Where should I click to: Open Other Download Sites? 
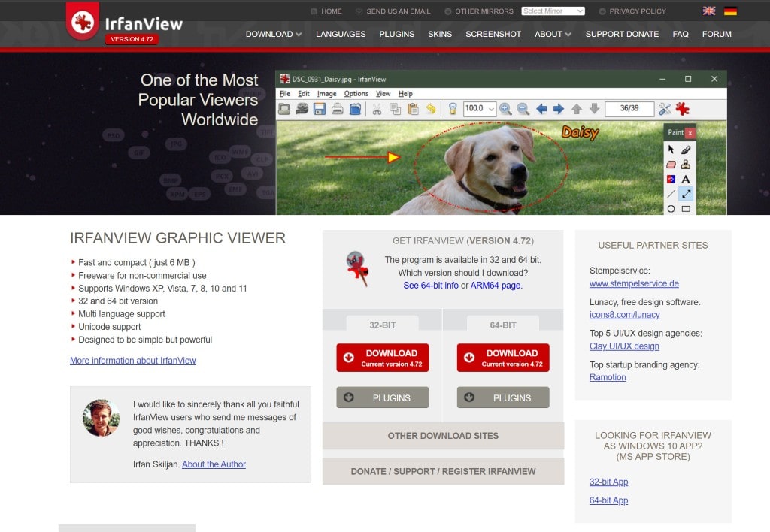pos(443,436)
